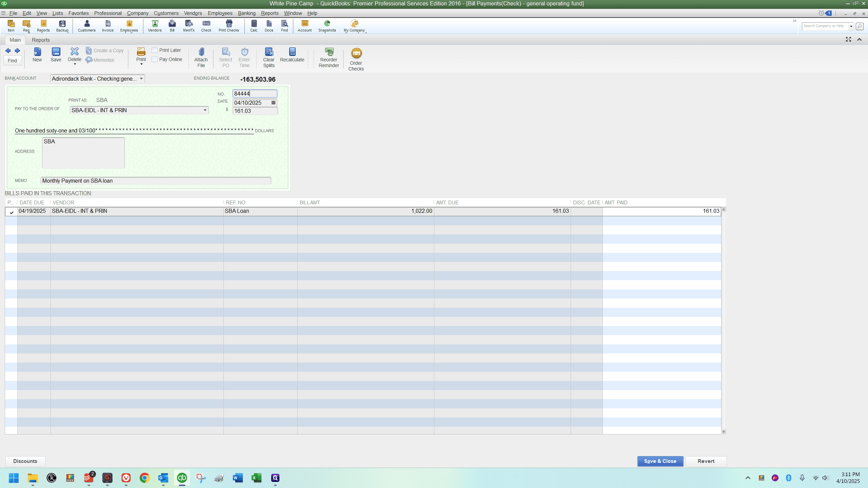Open the Discounts button
The width and height of the screenshot is (868, 488).
point(25,461)
